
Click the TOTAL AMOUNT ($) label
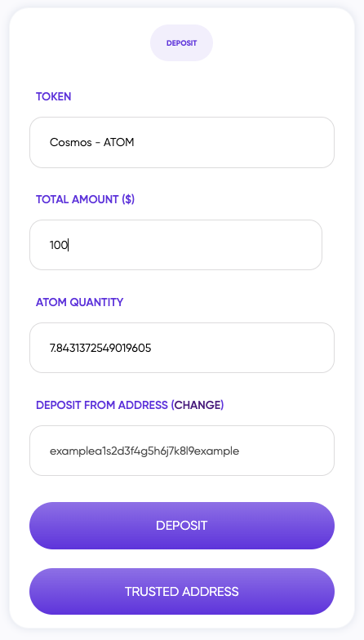point(85,199)
